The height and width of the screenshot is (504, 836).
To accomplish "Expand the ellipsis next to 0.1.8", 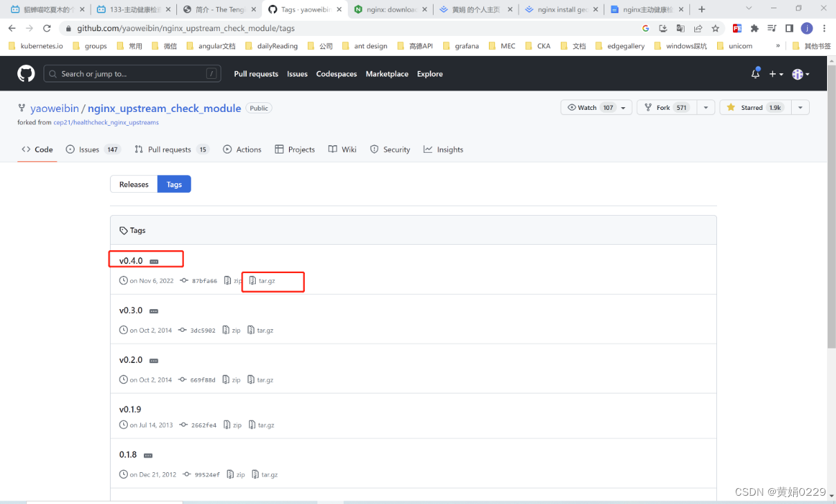I will pos(148,456).
